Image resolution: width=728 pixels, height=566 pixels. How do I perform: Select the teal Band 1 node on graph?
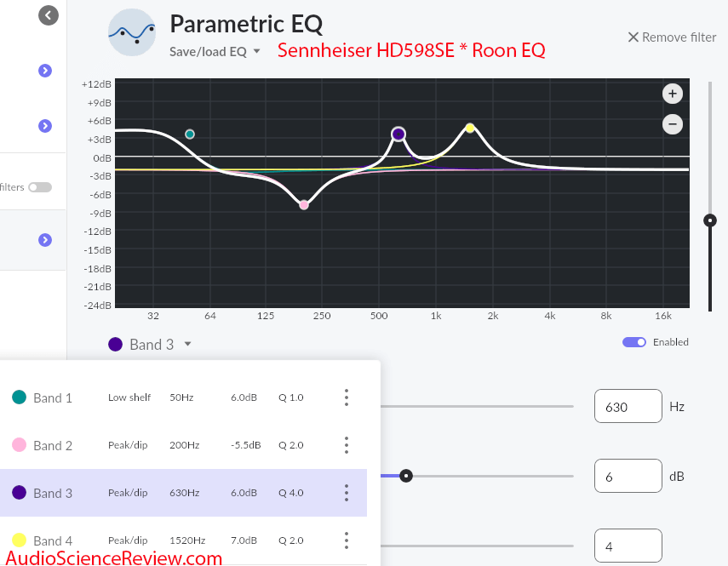point(190,134)
